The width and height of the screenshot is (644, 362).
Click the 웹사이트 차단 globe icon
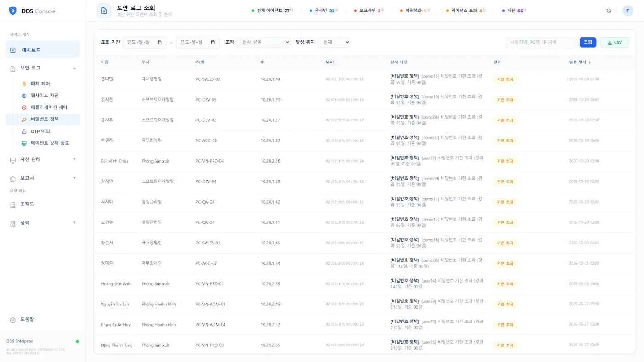point(24,96)
